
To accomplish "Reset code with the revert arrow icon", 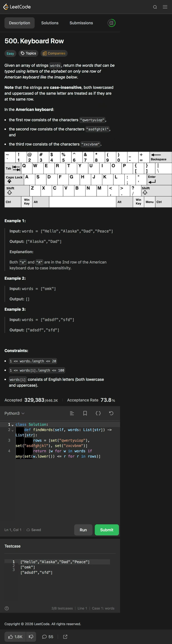I will pos(111,413).
